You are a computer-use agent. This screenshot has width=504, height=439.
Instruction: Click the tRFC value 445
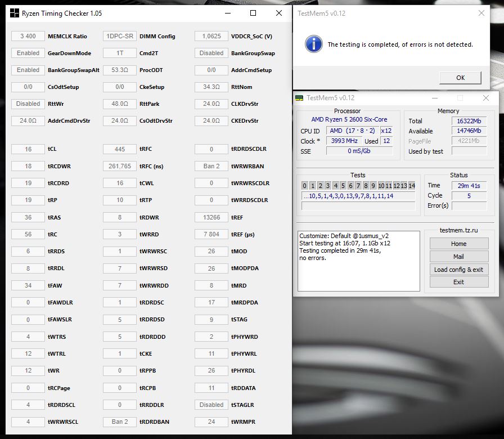[120, 149]
